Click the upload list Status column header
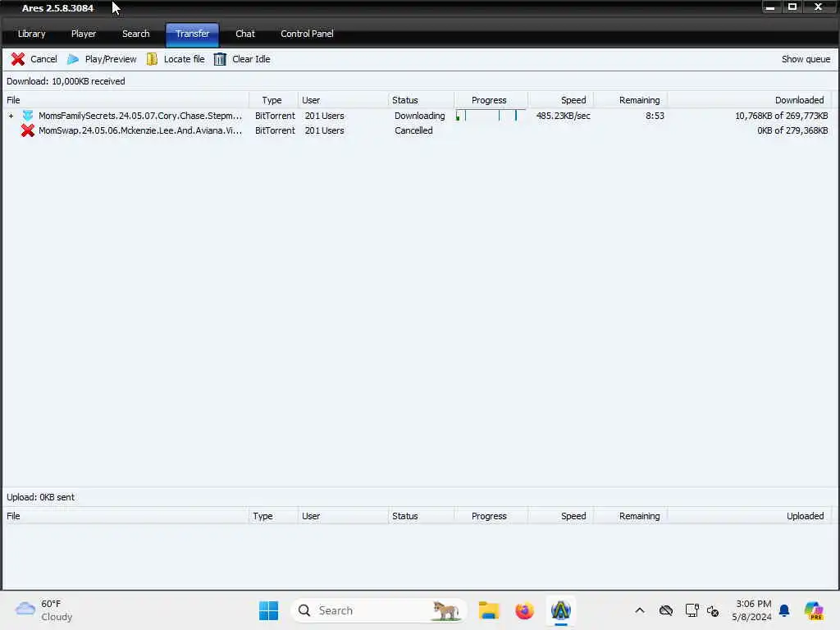The height and width of the screenshot is (630, 840). pos(421,516)
